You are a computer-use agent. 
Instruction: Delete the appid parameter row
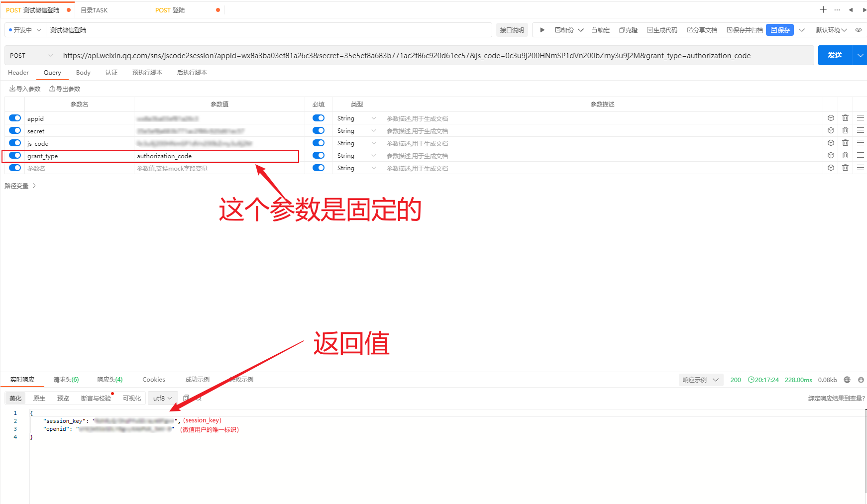[845, 118]
